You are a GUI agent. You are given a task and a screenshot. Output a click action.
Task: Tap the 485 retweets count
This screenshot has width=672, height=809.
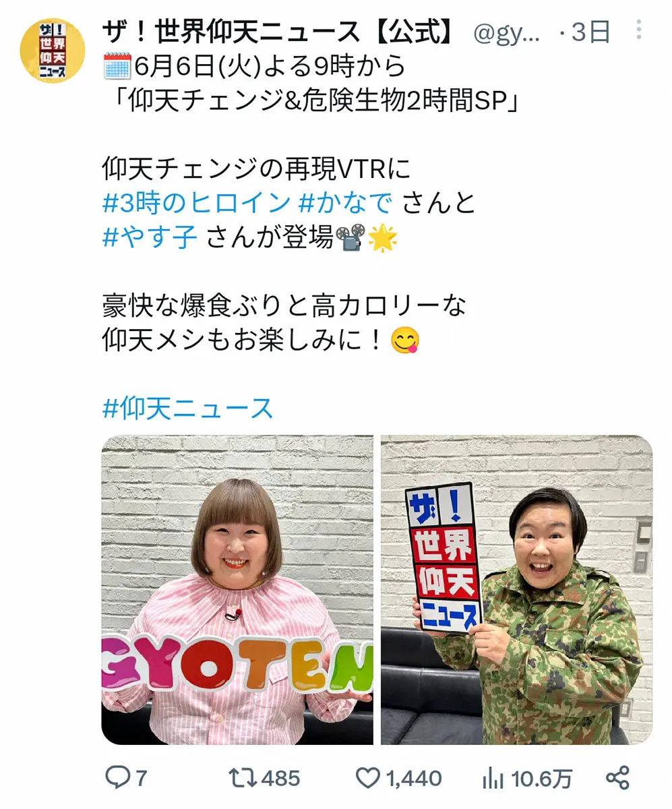281,779
